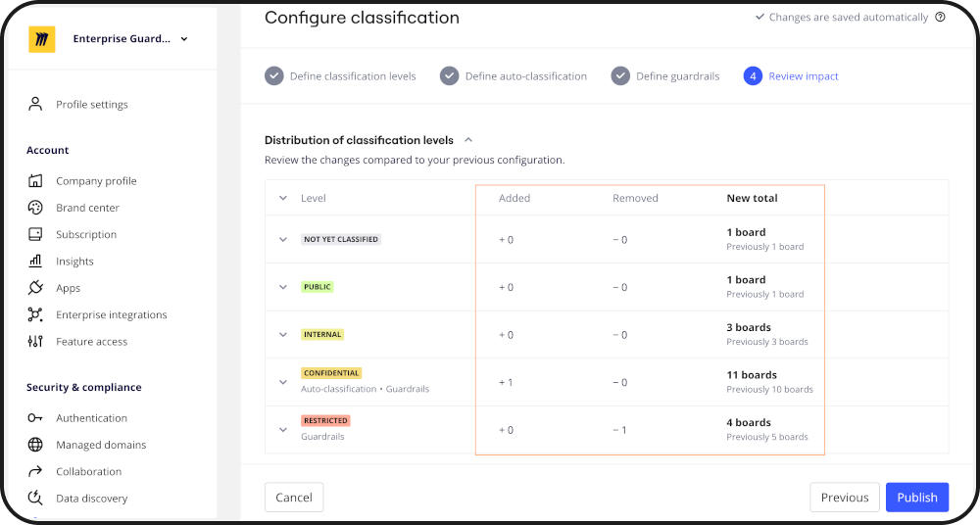Expand the Restricted level row

click(283, 429)
